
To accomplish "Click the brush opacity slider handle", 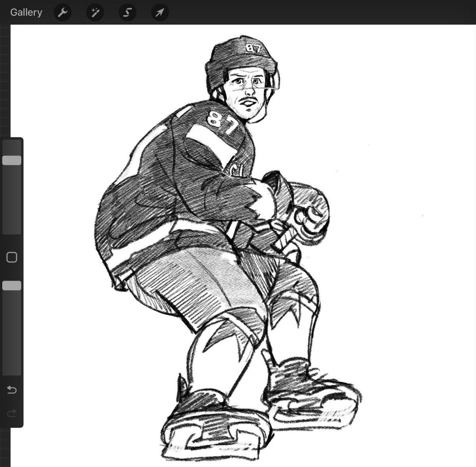I will [12, 286].
